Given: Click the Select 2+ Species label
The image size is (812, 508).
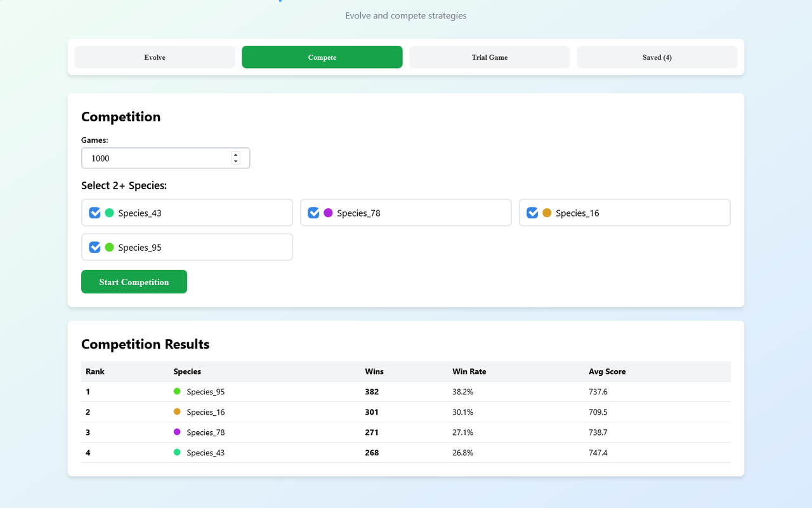Looking at the screenshot, I should click(x=124, y=185).
